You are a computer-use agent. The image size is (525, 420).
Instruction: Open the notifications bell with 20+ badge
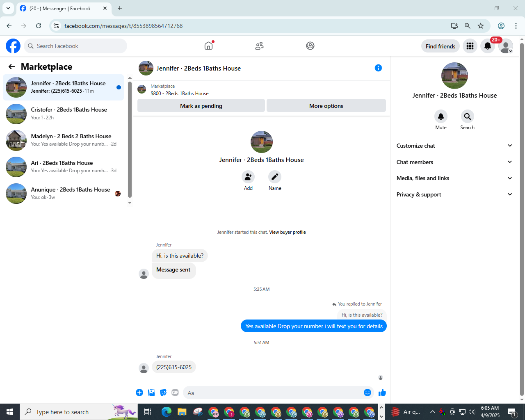(488, 46)
